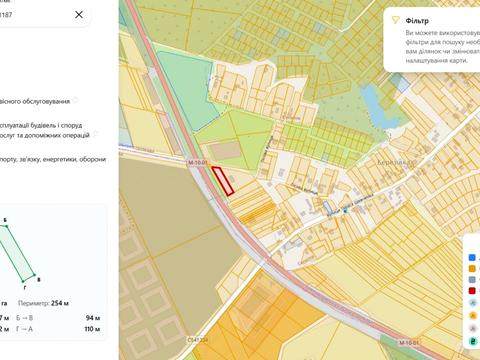Screen dimensions: 480x360
Task: Click the grey circle legend icon
Action: point(473,328)
